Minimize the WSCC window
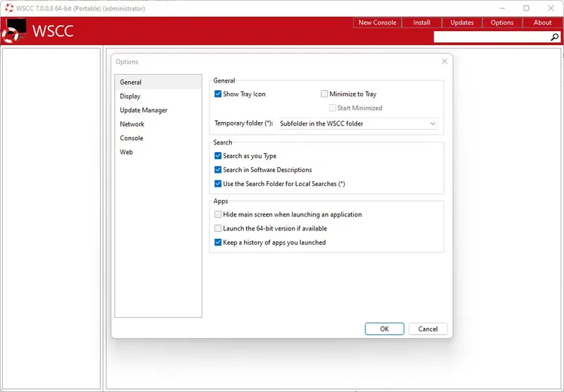 click(502, 8)
